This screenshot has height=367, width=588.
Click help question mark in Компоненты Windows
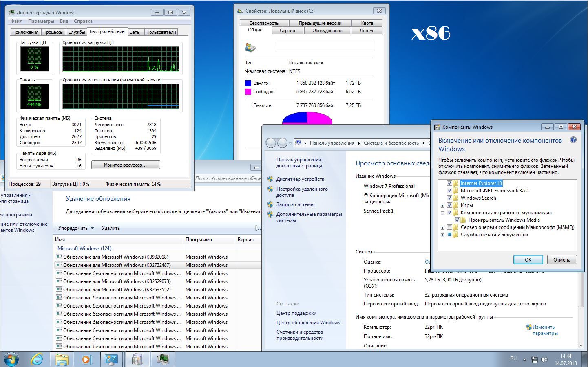pos(573,140)
